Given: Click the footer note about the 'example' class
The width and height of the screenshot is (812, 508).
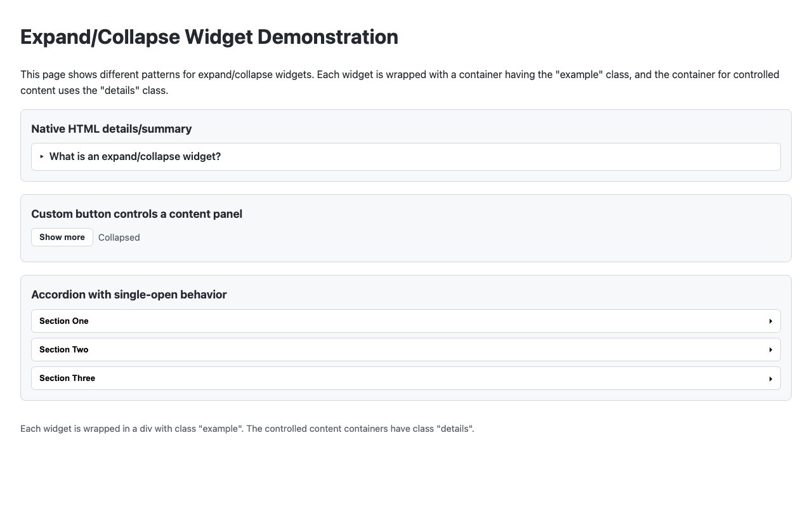Looking at the screenshot, I should [x=247, y=429].
